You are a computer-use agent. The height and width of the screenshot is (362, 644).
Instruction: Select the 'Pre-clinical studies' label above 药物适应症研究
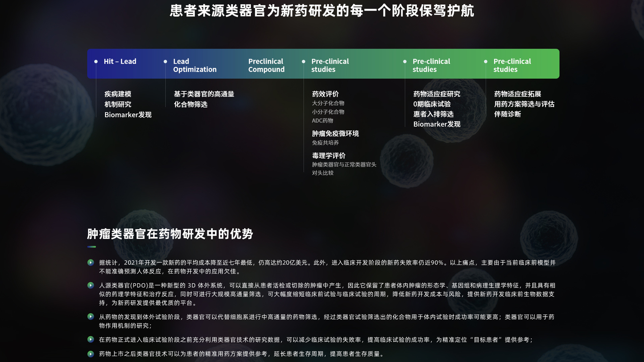pos(431,66)
